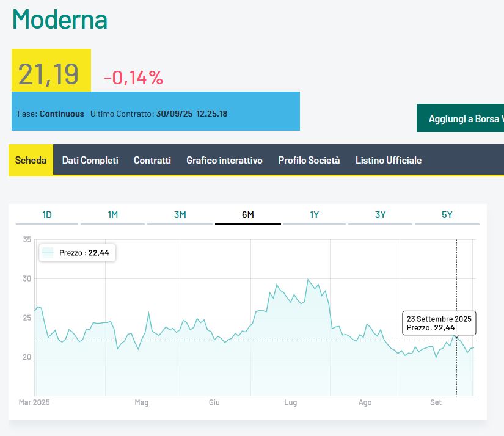Go to the Grafico interattivo tab
Screen dimensions: 504x436
(224, 160)
